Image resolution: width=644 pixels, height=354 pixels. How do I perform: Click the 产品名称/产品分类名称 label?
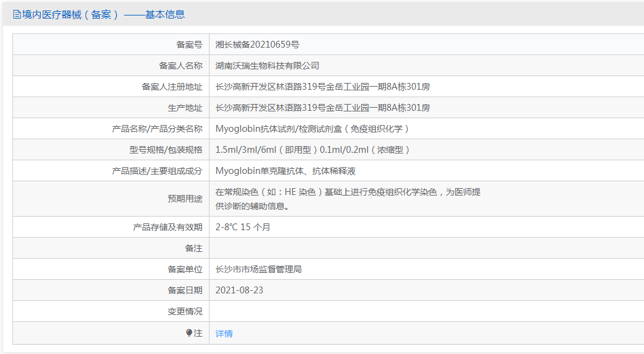[x=158, y=129]
